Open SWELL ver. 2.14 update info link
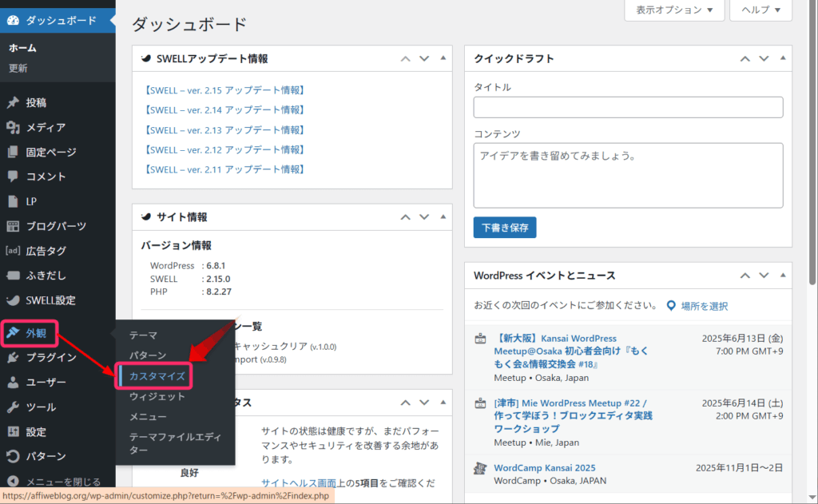Image resolution: width=818 pixels, height=504 pixels. 224,110
